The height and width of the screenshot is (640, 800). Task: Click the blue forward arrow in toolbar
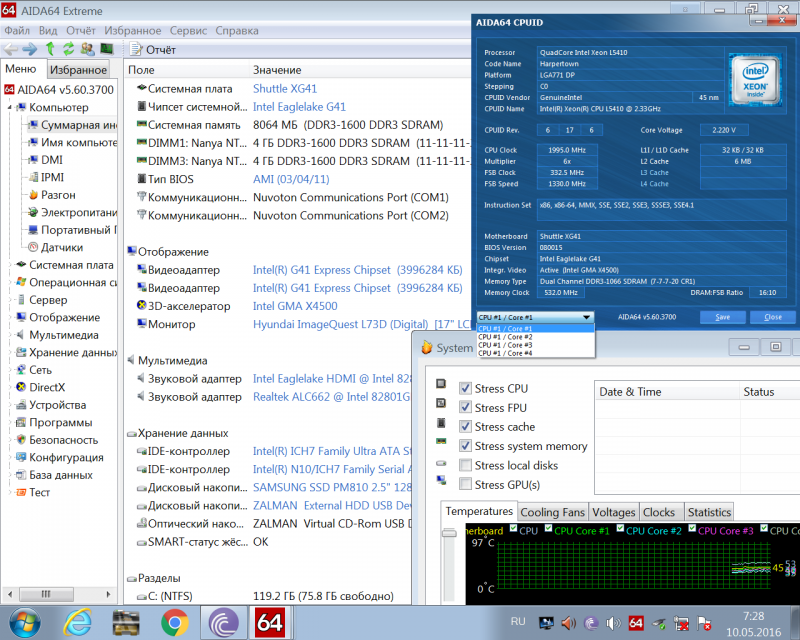click(x=30, y=49)
